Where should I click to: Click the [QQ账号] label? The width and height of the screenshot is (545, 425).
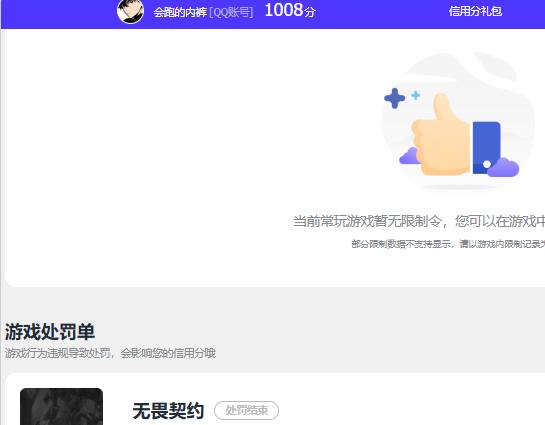(x=231, y=13)
